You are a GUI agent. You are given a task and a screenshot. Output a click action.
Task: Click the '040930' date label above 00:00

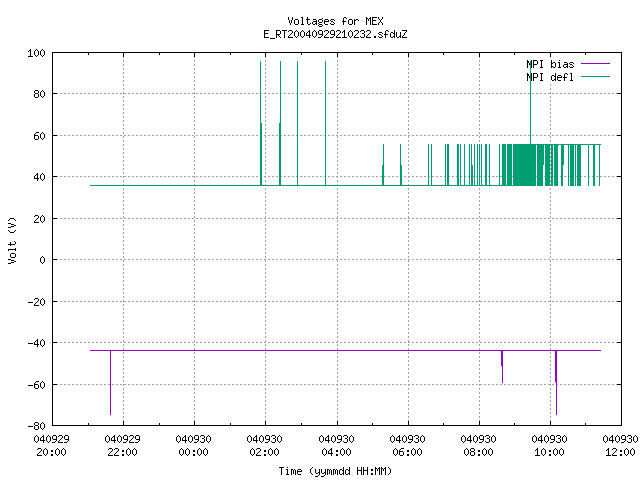coord(193,439)
